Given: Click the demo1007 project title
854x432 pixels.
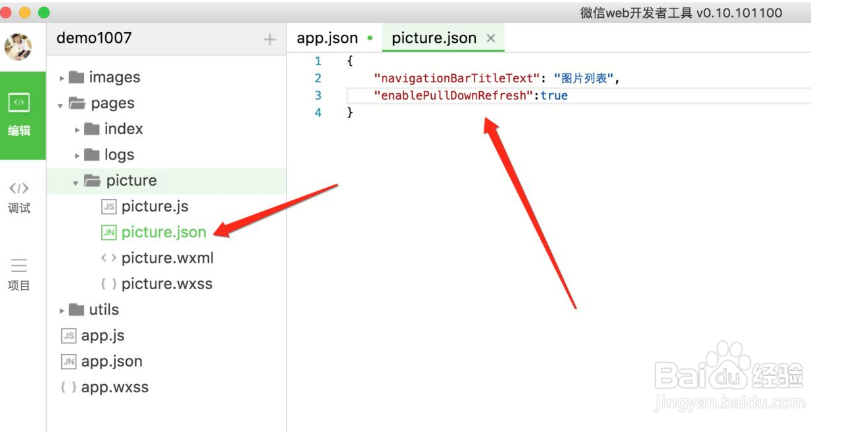Looking at the screenshot, I should (94, 38).
